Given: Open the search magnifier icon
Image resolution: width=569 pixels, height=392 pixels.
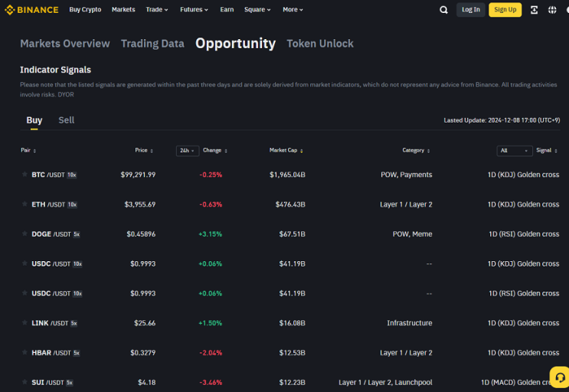Looking at the screenshot, I should (443, 10).
